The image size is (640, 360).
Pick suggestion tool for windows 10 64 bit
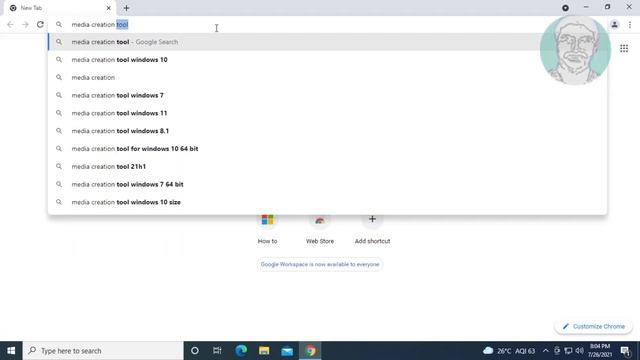(x=327, y=149)
